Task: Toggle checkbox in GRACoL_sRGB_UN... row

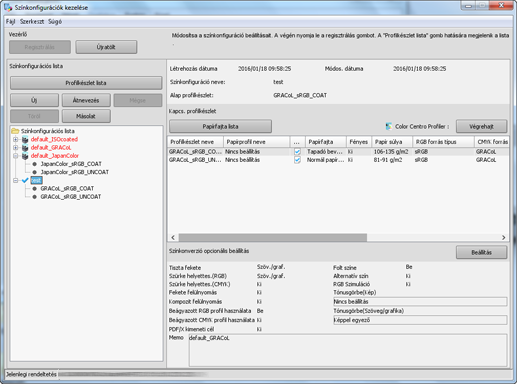Action: click(297, 160)
